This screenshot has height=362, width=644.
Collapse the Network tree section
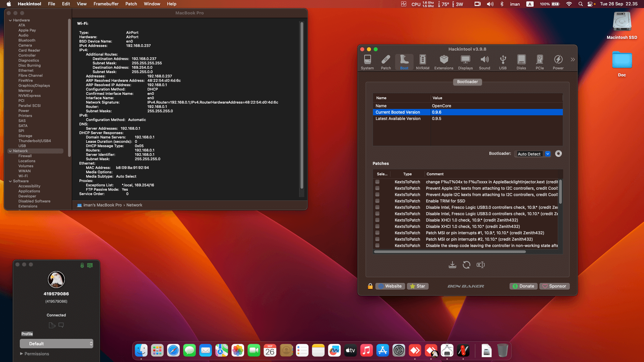click(10, 151)
